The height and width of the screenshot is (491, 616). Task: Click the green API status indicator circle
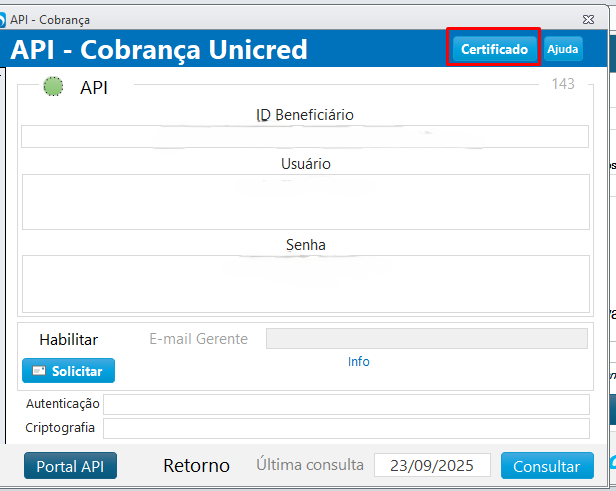click(x=53, y=87)
